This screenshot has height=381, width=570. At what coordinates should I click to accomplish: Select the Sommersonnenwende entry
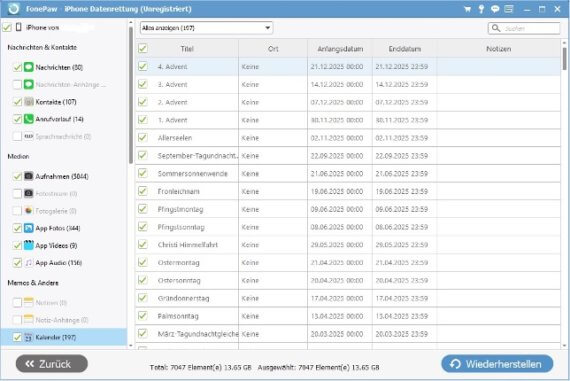click(x=193, y=173)
